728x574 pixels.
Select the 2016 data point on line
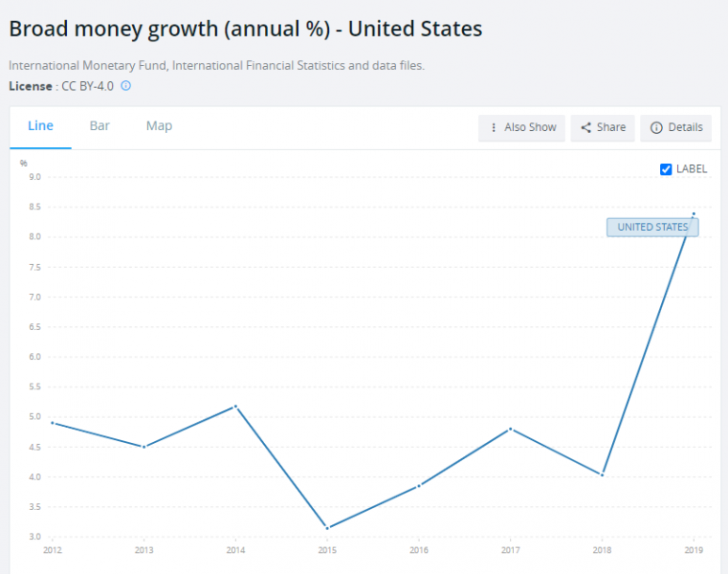(x=419, y=486)
